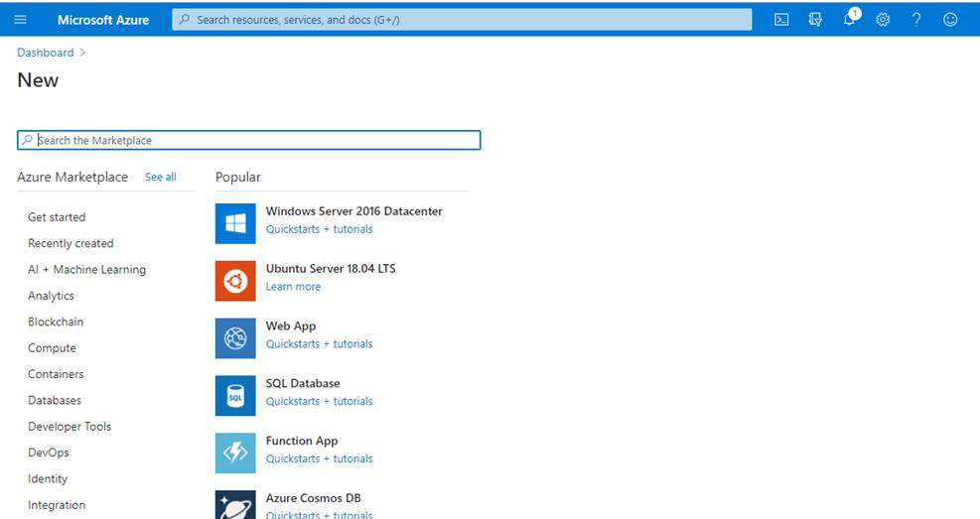Click the Function App icon
Image resolution: width=980 pixels, height=519 pixels.
(235, 453)
